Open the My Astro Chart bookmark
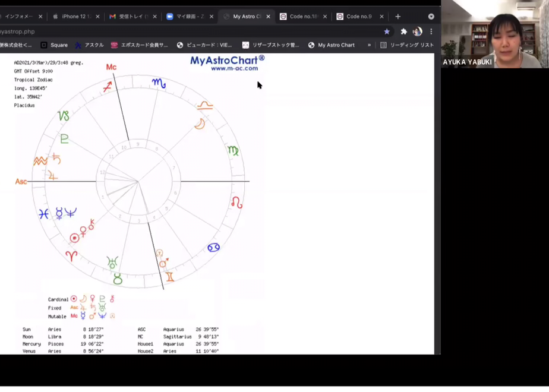549x392 pixels. (332, 45)
